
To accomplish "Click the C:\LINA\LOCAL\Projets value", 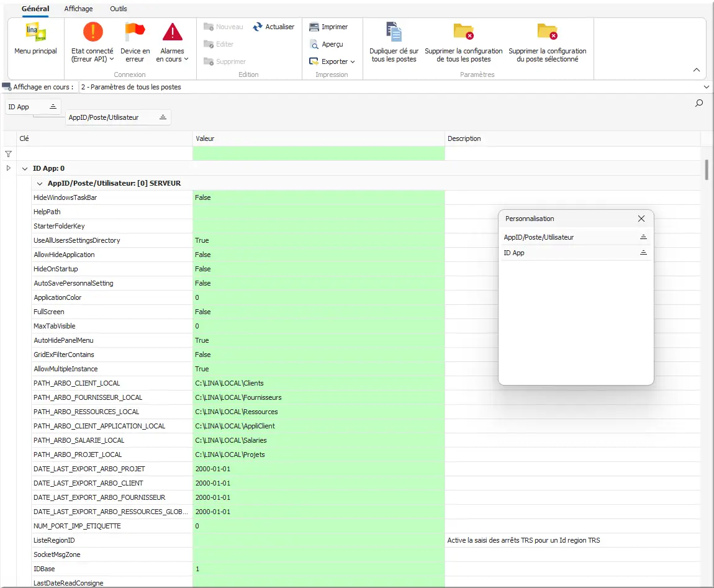I will tap(230, 455).
